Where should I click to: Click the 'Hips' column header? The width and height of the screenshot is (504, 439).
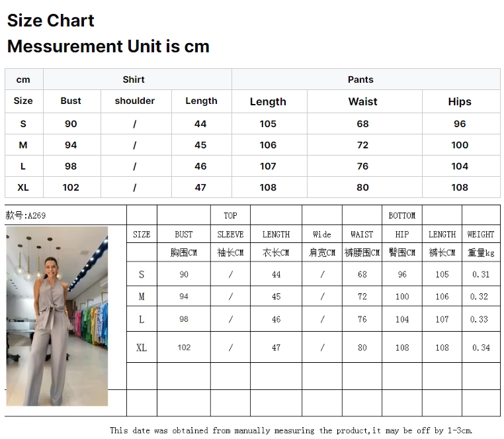click(x=460, y=101)
